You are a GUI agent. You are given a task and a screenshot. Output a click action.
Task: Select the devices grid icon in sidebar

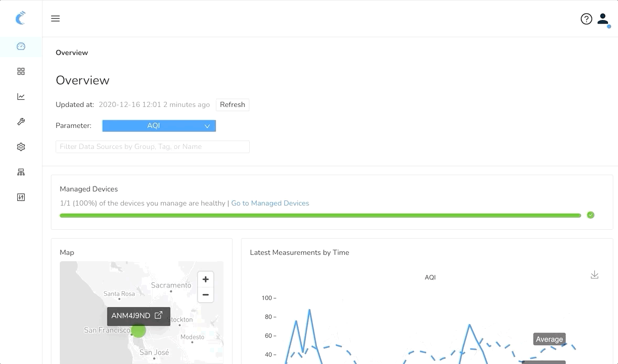[20, 71]
